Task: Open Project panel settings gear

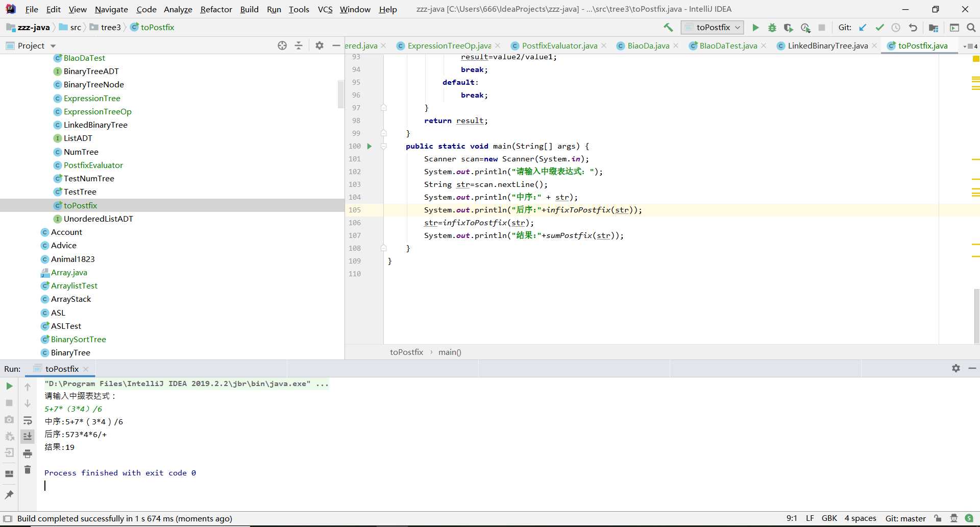Action: (x=320, y=45)
